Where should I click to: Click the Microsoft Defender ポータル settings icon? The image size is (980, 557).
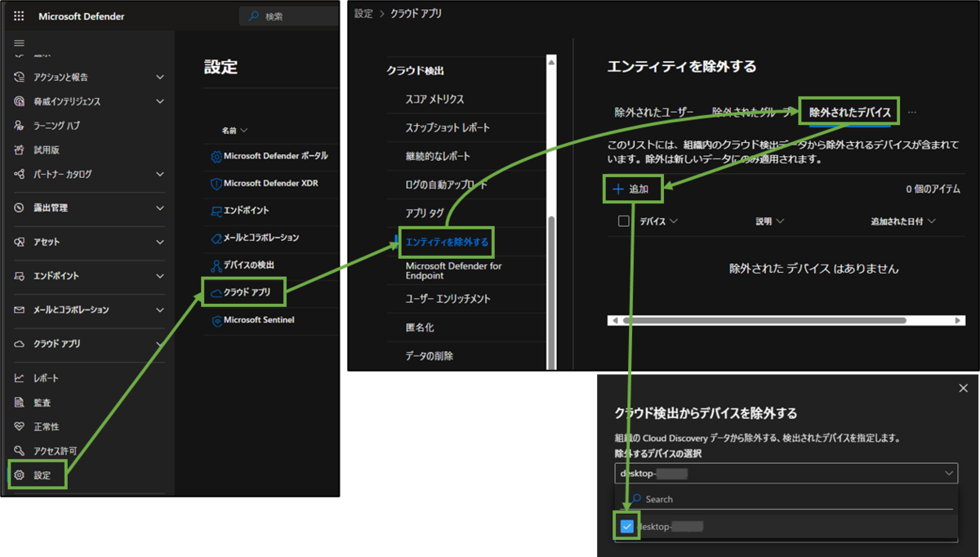(x=216, y=156)
